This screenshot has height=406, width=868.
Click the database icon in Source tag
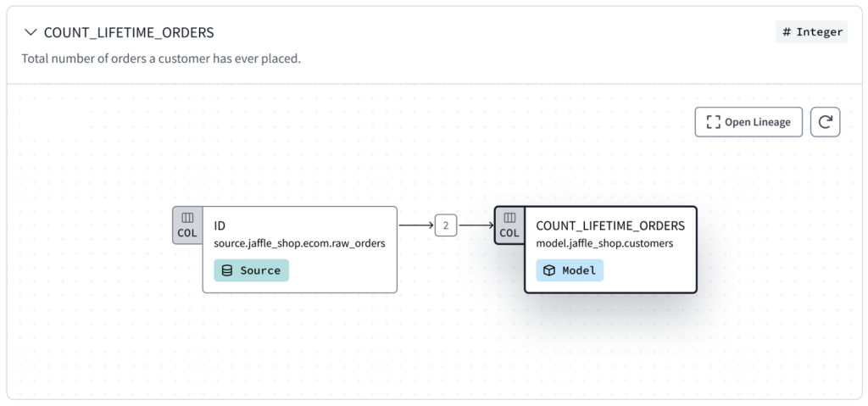click(x=227, y=270)
